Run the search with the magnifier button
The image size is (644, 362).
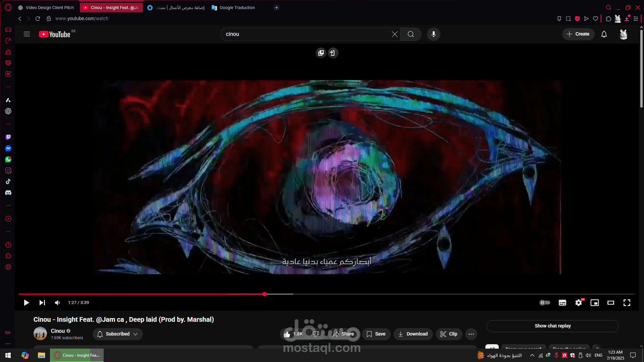(411, 34)
